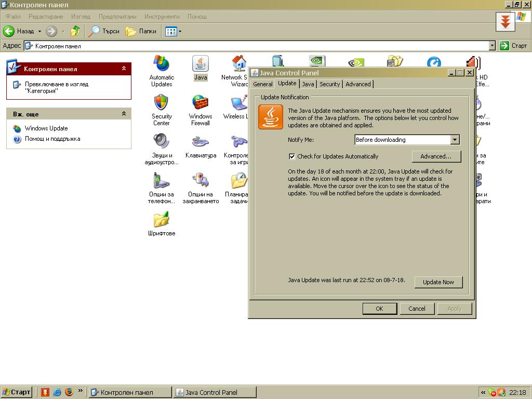
Task: Open the Windows Firewall icon
Action: point(201,110)
